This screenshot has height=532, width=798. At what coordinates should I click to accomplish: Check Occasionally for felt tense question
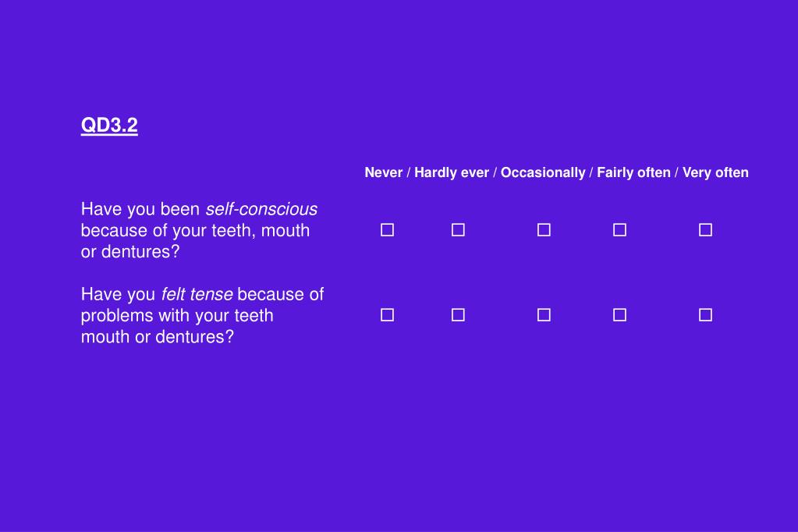click(x=544, y=315)
